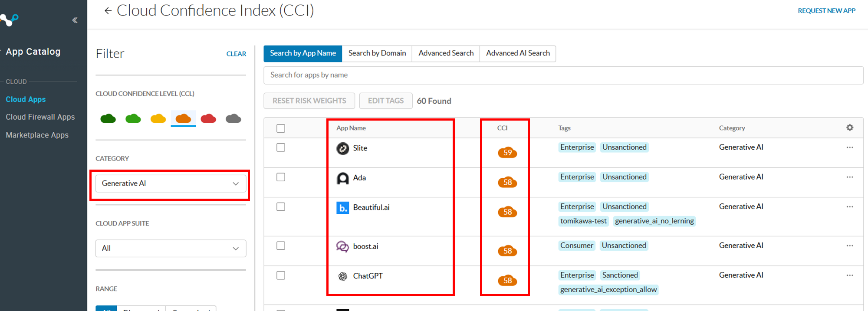
Task: Click the Beautiful.ai app logo
Action: coord(343,208)
